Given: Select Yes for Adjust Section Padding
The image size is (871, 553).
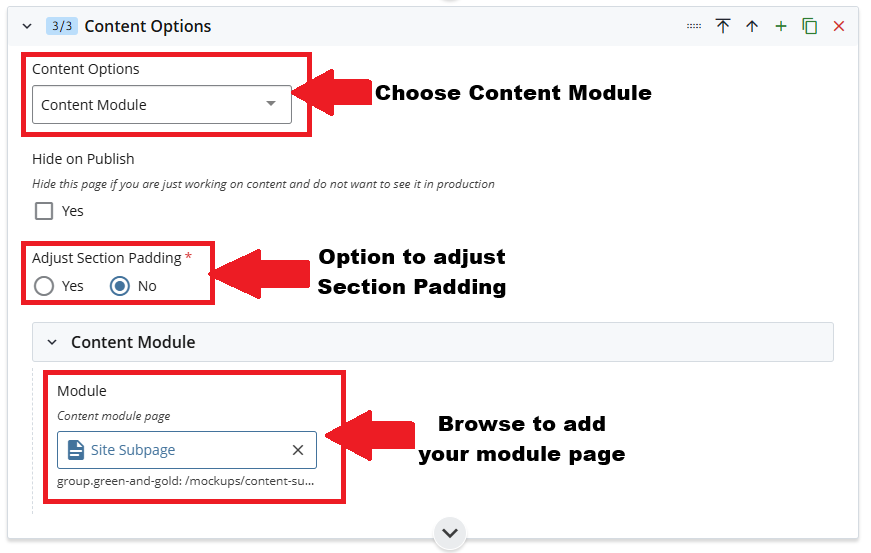Looking at the screenshot, I should click(x=44, y=286).
